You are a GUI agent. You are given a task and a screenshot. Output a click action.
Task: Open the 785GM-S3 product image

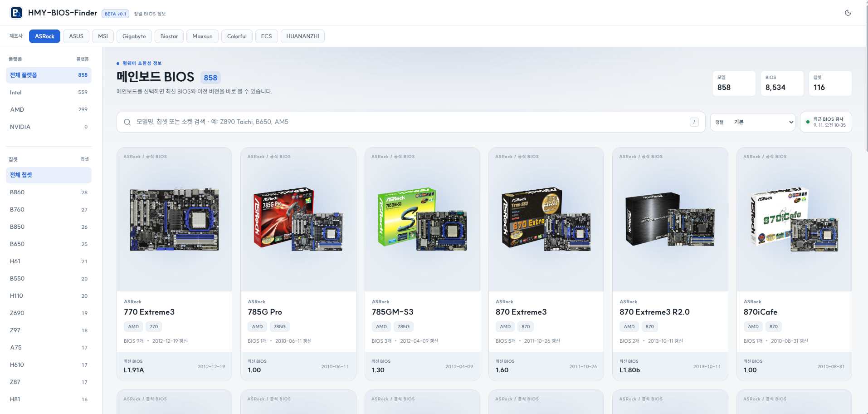pos(422,220)
